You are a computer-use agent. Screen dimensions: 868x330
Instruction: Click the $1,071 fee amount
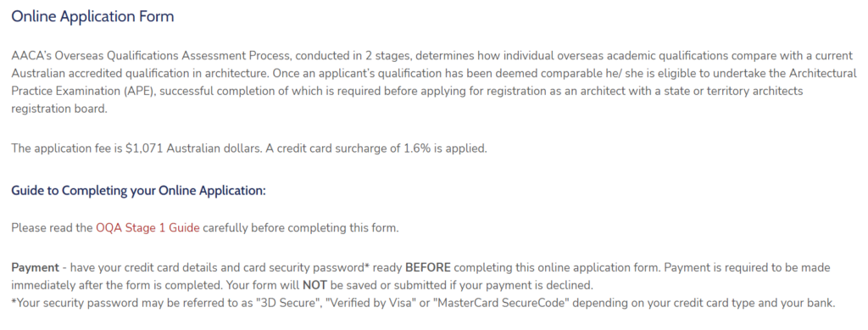144,148
